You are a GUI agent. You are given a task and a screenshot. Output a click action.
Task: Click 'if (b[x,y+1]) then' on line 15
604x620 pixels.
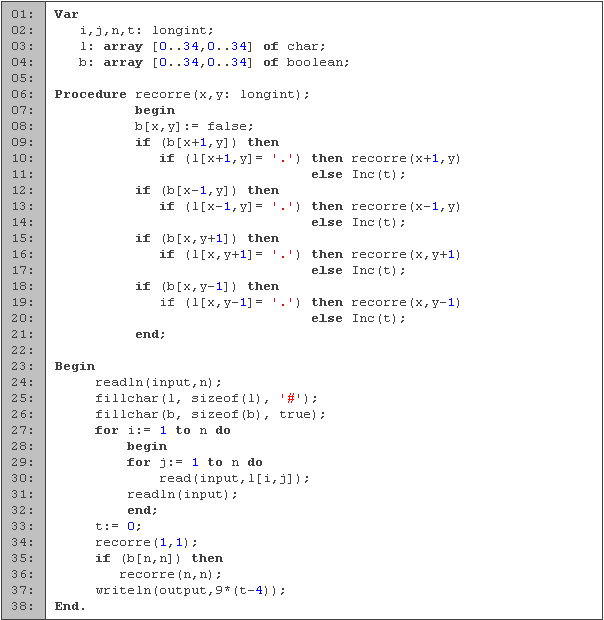tap(207, 238)
